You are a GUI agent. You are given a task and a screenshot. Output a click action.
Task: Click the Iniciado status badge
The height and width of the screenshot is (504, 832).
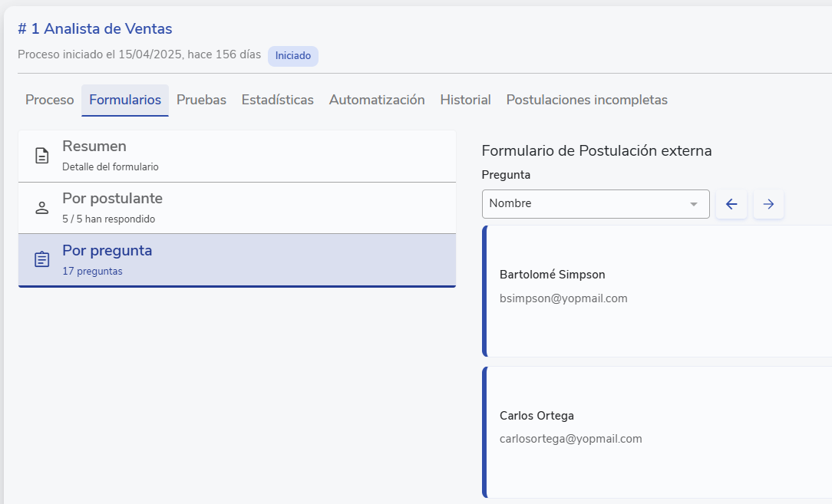(x=293, y=56)
